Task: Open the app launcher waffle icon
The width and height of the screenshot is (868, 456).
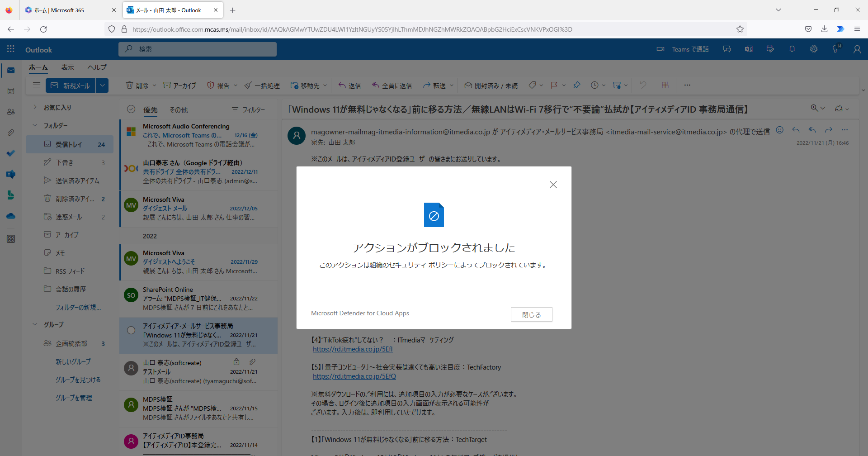Action: pos(11,49)
